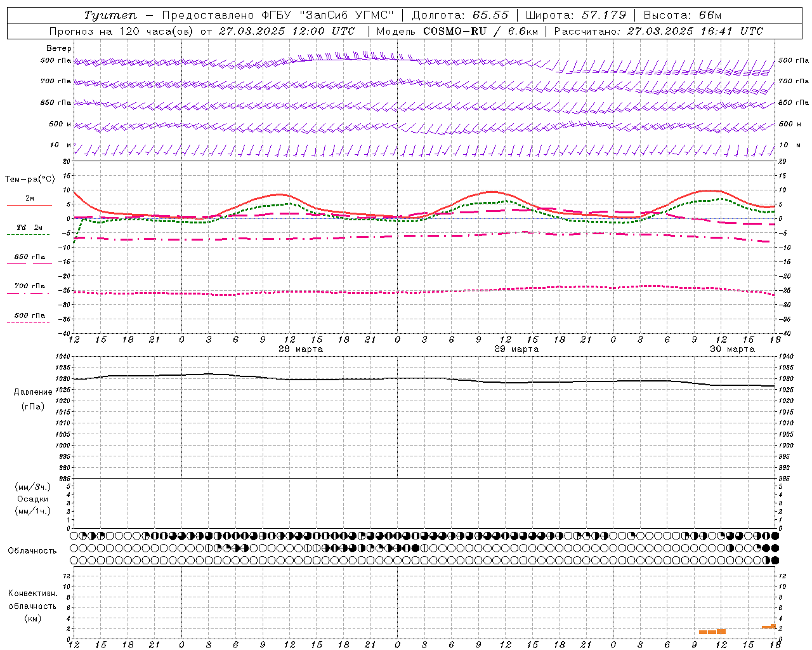Click '-40' on right temperature axis

point(785,334)
